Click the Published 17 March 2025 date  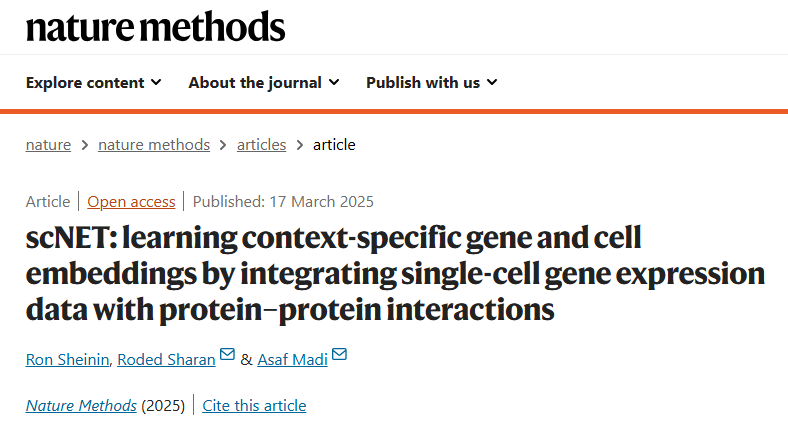(x=283, y=202)
